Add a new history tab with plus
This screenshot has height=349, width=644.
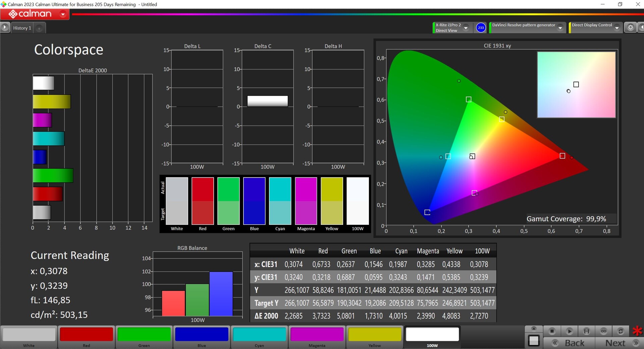pos(39,29)
